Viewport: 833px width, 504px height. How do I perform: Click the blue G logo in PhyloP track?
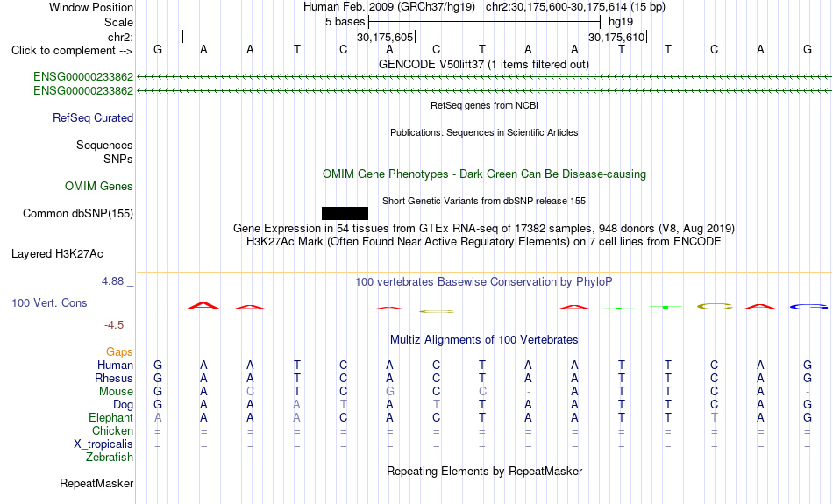click(808, 307)
